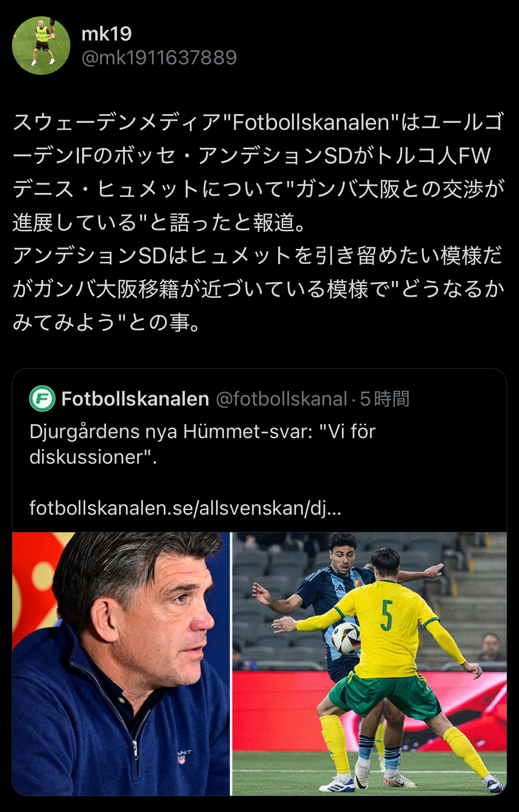The width and height of the screenshot is (519, 812).
Task: Click quoted text "Djurgårdens nya Hümmet-svar"
Action: [171, 432]
